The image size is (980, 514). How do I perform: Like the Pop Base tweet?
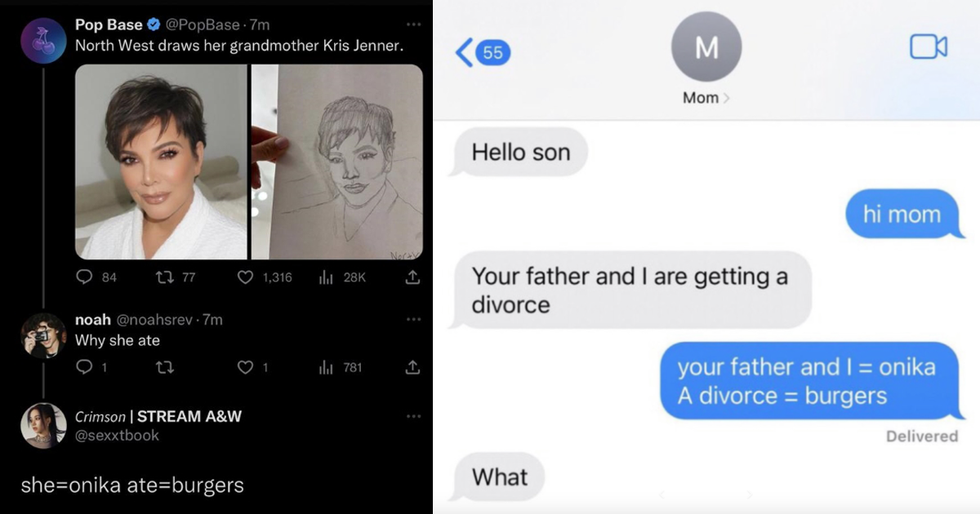tap(245, 277)
